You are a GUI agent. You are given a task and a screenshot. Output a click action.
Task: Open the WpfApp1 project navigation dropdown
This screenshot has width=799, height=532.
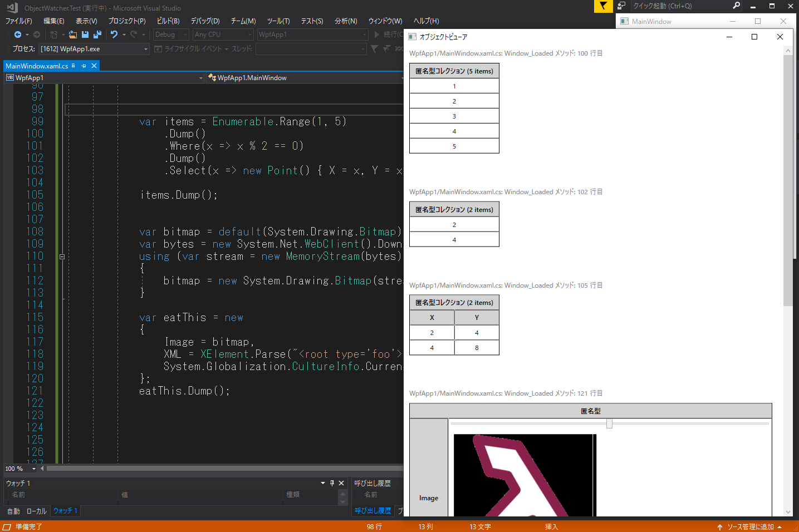pyautogui.click(x=105, y=78)
